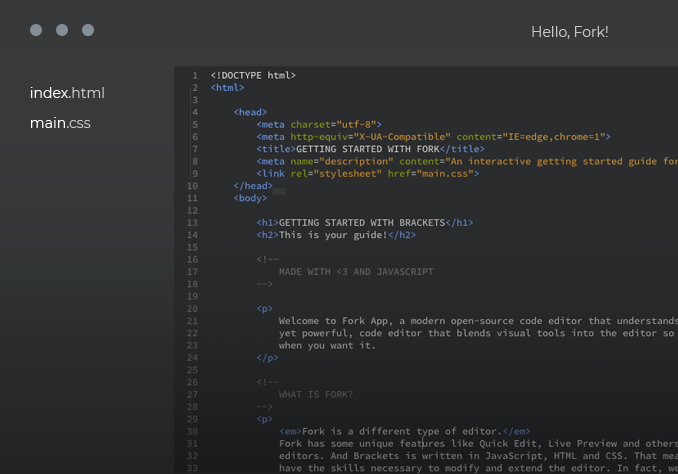Click the '<p>' tag on line 29
678x474 pixels.
tap(265, 420)
